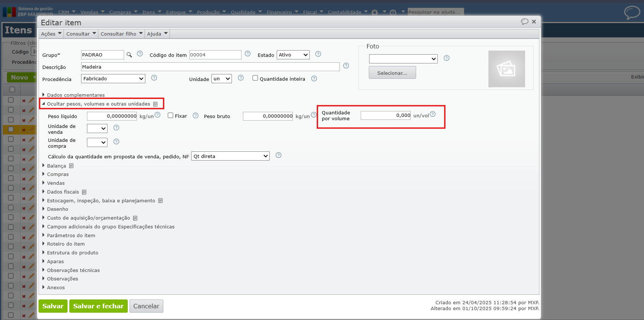Close the Editar item dialog
The image size is (644, 320).
pyautogui.click(x=534, y=22)
